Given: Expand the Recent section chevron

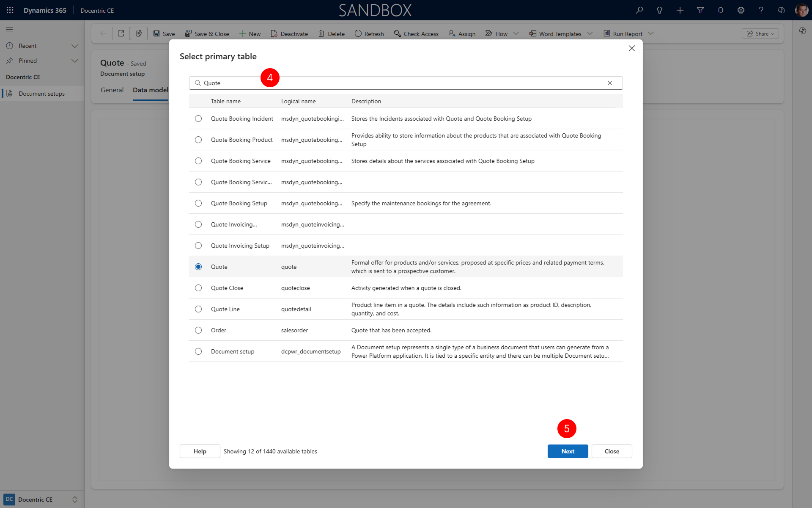Looking at the screenshot, I should [75, 46].
